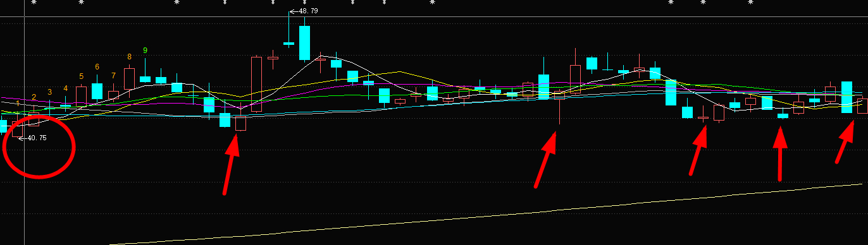Viewport: 868px width, 245px height.
Task: Select the orange count label 4
Action: tap(65, 88)
